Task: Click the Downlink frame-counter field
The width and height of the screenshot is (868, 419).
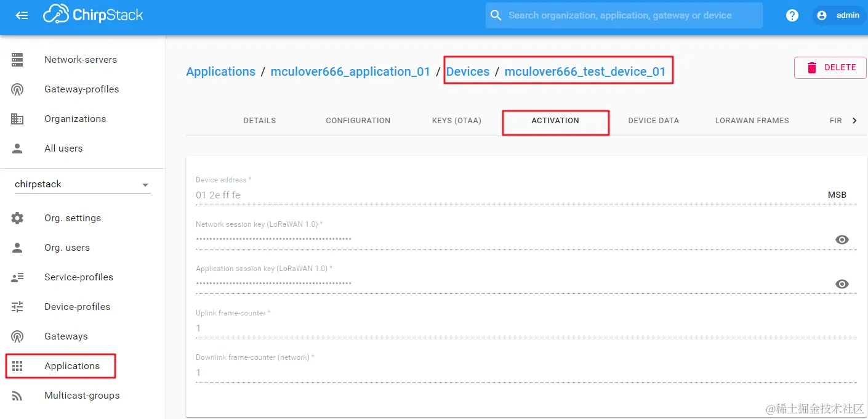Action: pyautogui.click(x=526, y=372)
